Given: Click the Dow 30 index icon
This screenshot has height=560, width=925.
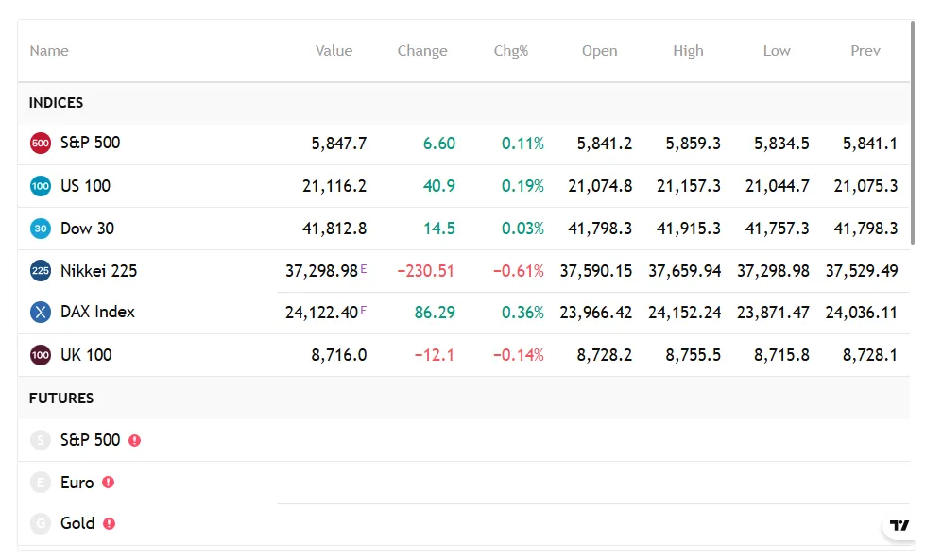Looking at the screenshot, I should (40, 229).
